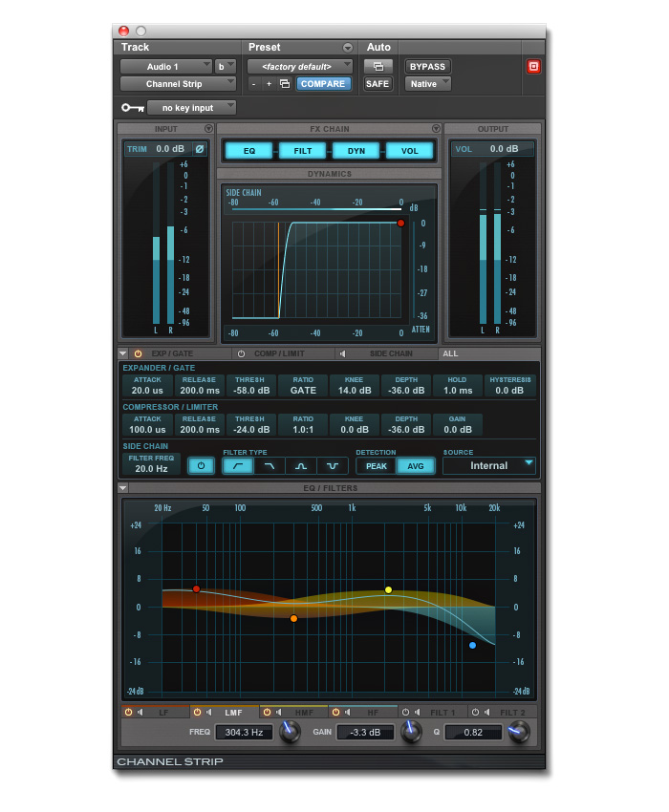This screenshot has height=812, width=669.
Task: Click the input phase invert icon
Action: [x=199, y=149]
